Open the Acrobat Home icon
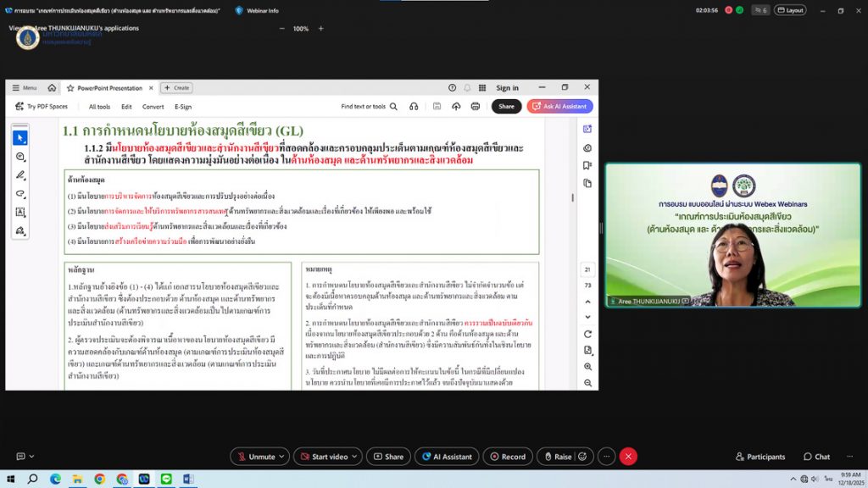 [x=52, y=88]
